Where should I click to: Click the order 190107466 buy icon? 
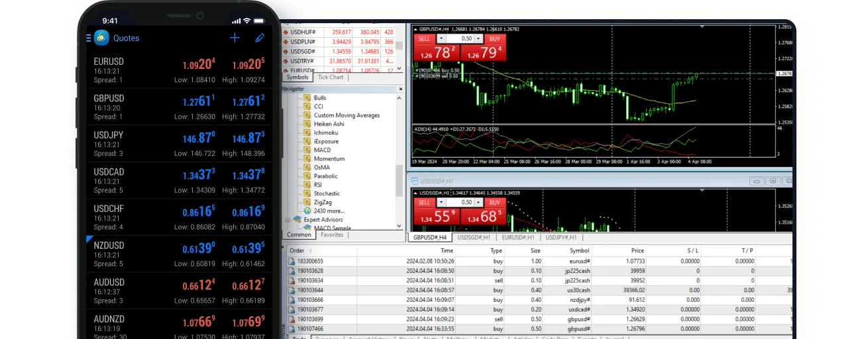tap(292, 328)
